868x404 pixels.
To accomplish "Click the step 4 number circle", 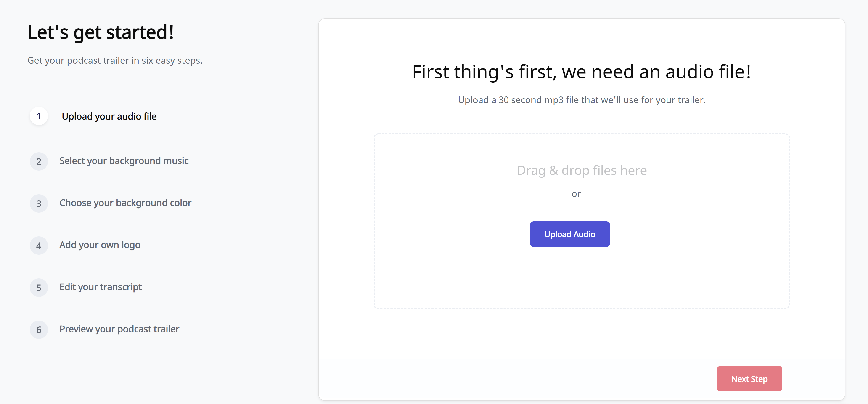I will (39, 246).
